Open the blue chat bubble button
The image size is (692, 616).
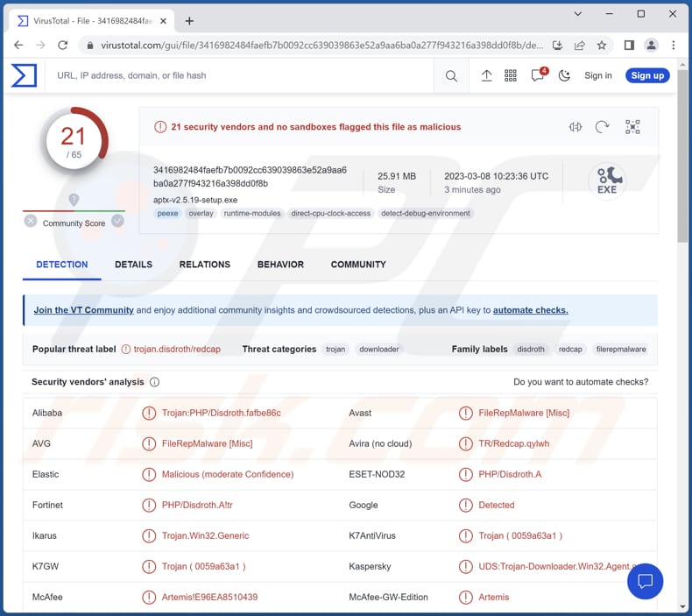(x=645, y=581)
